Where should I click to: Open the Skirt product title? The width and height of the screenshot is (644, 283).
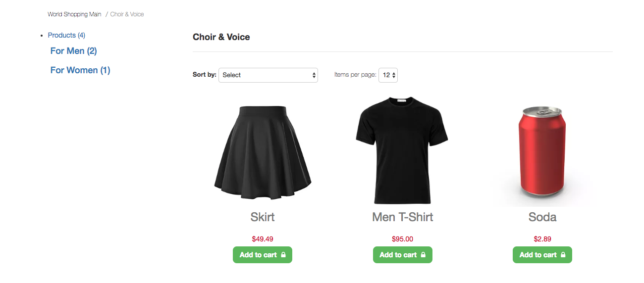coord(263,217)
